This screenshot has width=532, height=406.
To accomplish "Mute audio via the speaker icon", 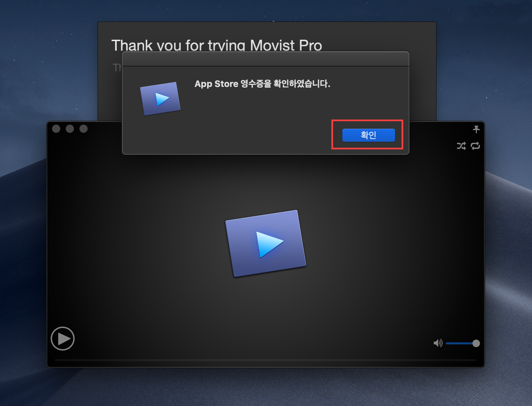I will [438, 343].
